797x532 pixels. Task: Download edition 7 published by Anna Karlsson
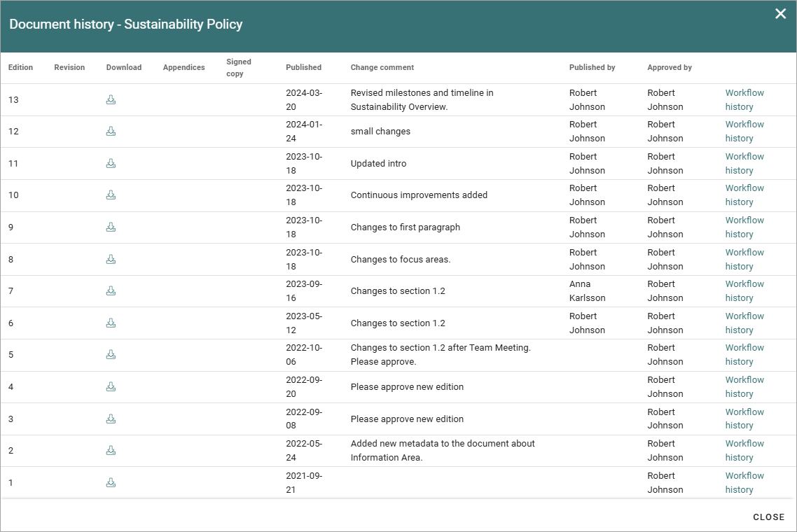(111, 290)
